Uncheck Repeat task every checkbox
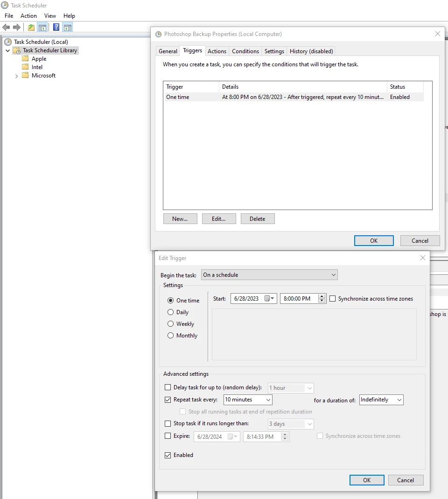 [168, 400]
